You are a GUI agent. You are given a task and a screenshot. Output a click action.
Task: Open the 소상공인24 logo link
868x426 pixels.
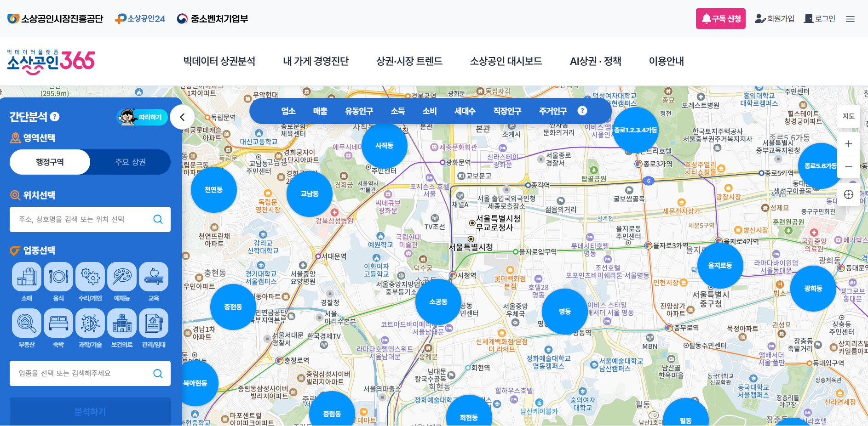click(140, 19)
